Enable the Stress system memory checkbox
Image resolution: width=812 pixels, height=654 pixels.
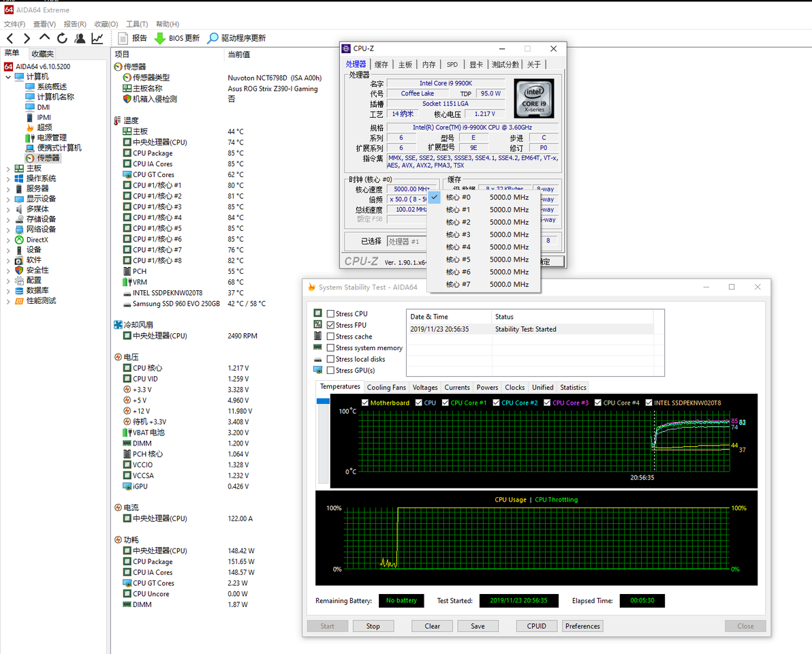point(330,347)
